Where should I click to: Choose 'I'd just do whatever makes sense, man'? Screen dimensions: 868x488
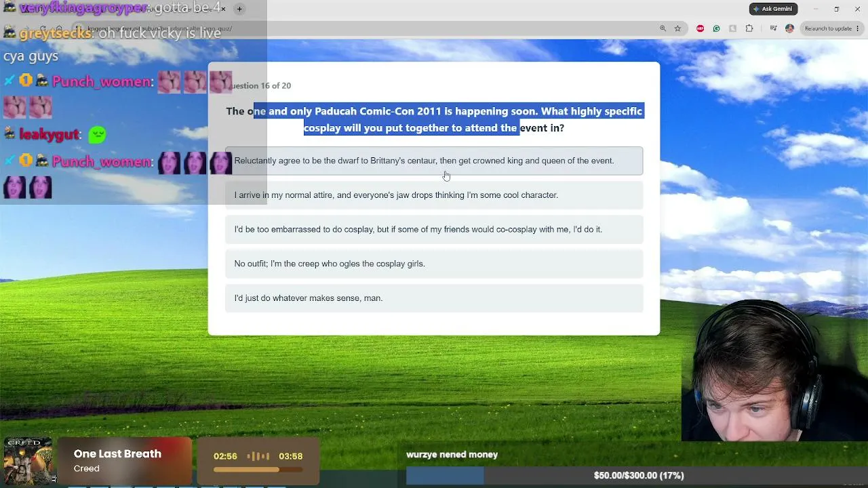(434, 298)
